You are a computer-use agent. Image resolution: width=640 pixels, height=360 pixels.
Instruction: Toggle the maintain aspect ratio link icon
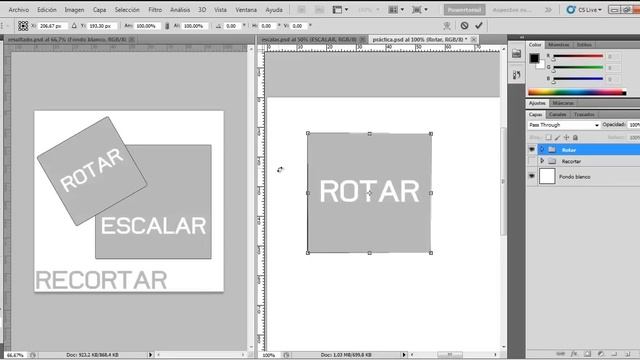pyautogui.click(x=167, y=26)
